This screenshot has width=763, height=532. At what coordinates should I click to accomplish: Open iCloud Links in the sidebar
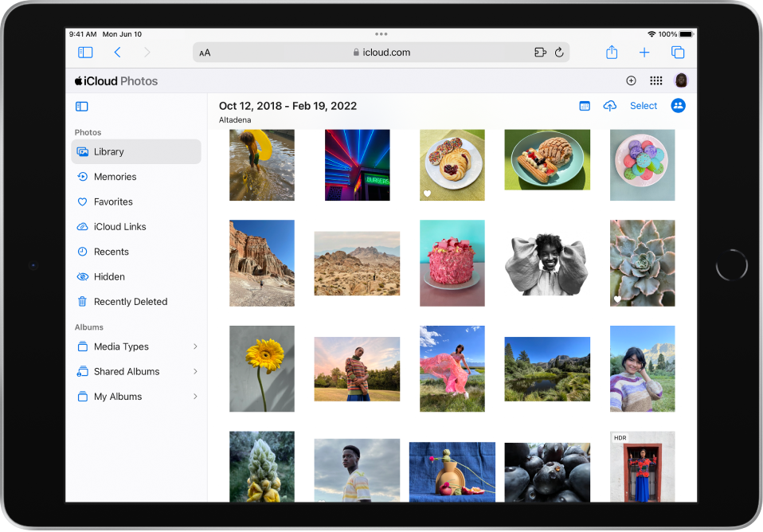pos(136,227)
